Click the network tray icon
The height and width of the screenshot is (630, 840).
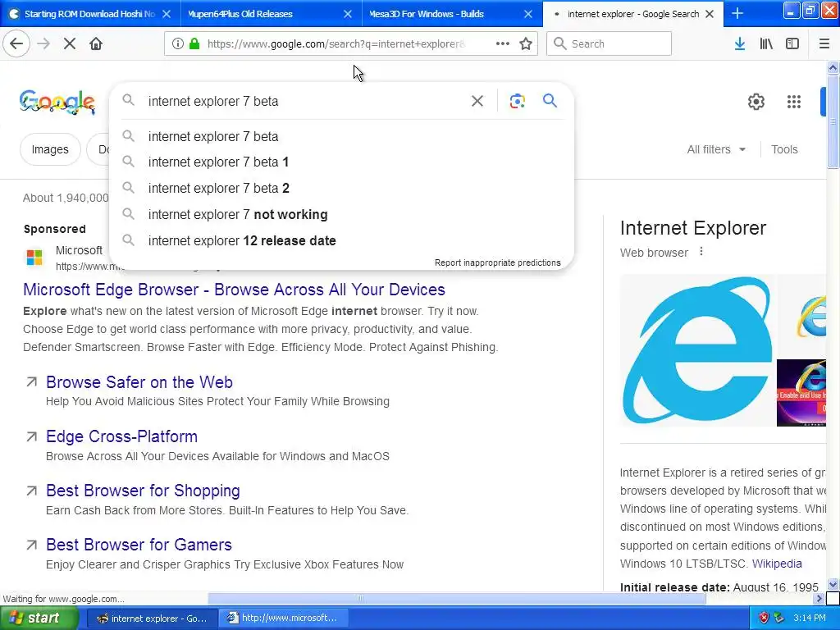pos(779,618)
